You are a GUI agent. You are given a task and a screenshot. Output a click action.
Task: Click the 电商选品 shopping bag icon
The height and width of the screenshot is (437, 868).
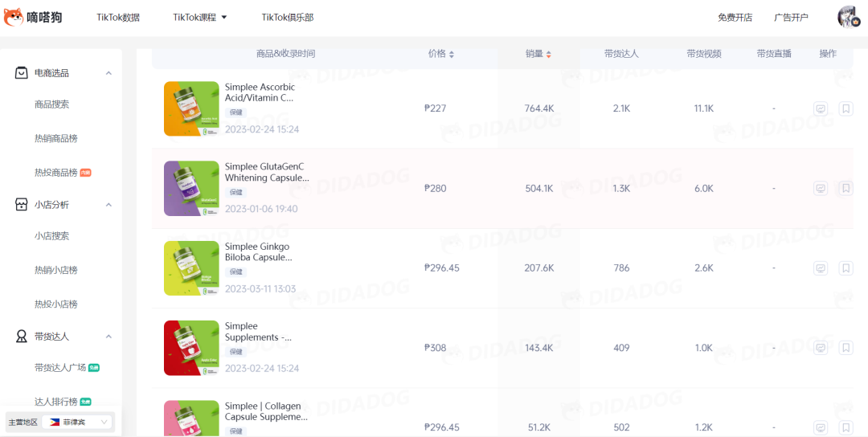tap(21, 73)
